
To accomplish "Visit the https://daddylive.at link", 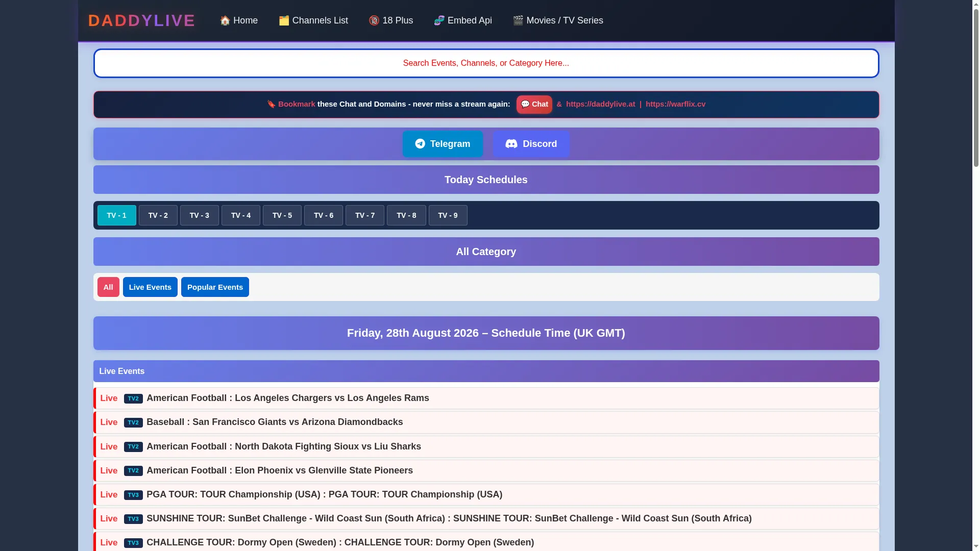I will click(x=600, y=104).
